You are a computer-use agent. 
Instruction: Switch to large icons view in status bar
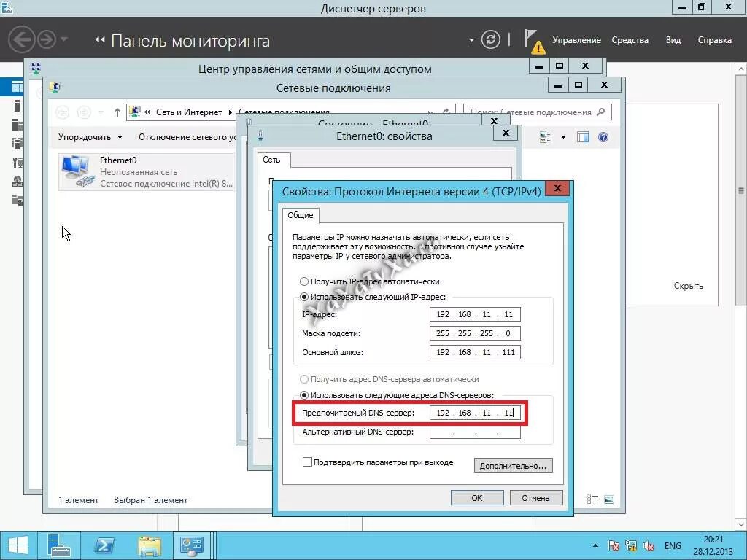coord(609,499)
